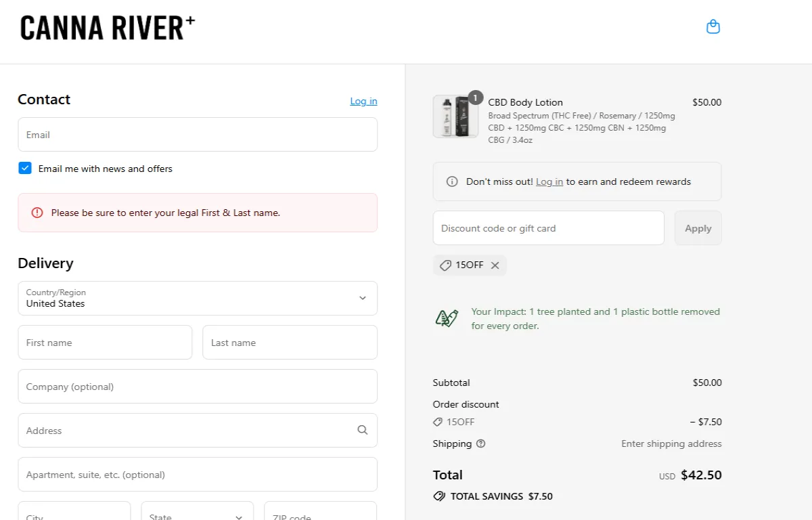Remove the 15OFF discount code tag
This screenshot has width=812, height=520.
tap(495, 265)
